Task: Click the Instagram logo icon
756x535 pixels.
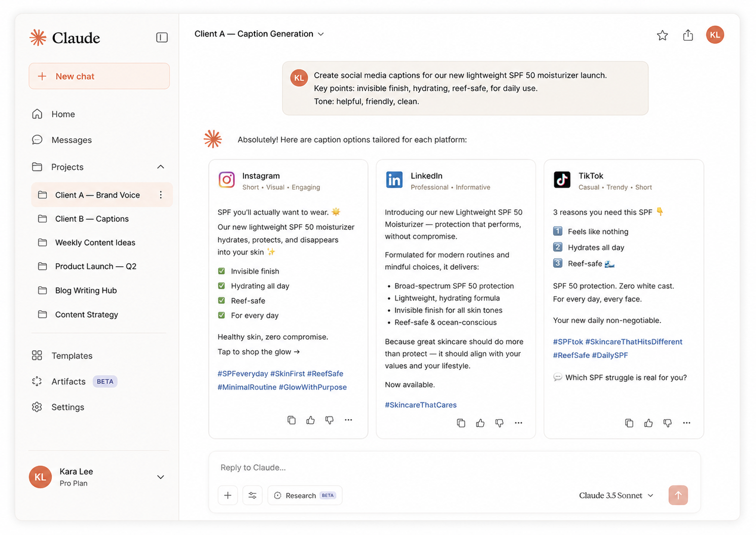Action: (x=227, y=180)
